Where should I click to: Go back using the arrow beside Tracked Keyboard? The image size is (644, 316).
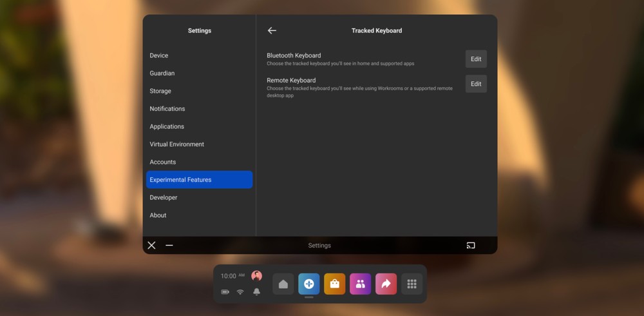point(272,30)
